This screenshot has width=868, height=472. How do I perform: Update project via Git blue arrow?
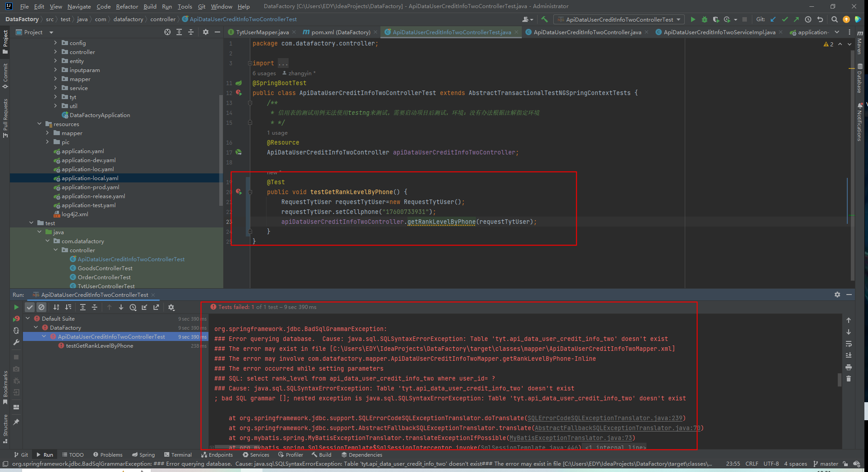(x=773, y=19)
